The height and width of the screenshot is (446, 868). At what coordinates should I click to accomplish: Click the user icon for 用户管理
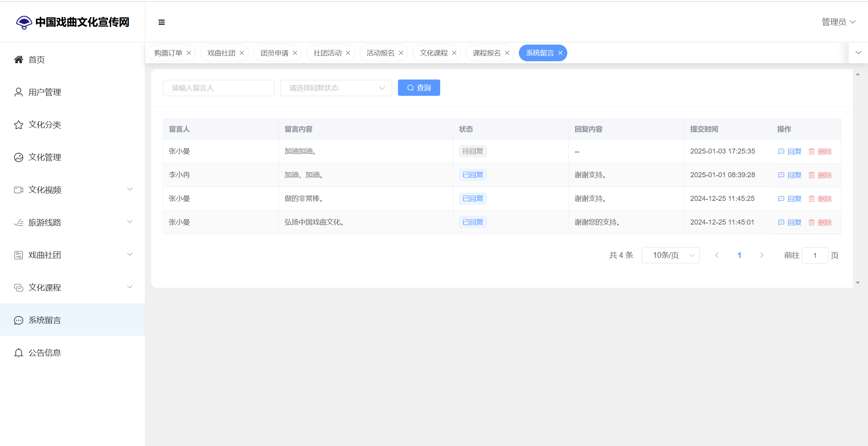click(19, 92)
